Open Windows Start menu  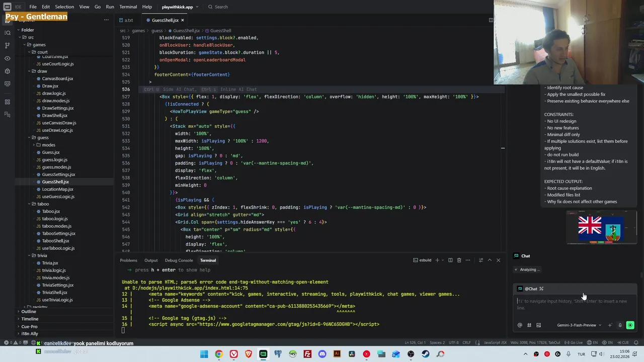[204, 354]
